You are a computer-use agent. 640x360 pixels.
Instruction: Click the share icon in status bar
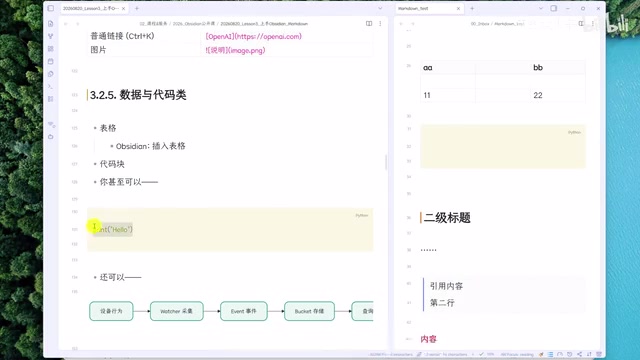(x=580, y=354)
